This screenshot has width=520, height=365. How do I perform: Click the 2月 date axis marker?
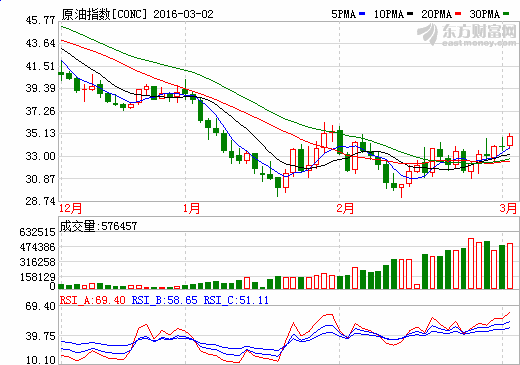click(x=345, y=208)
